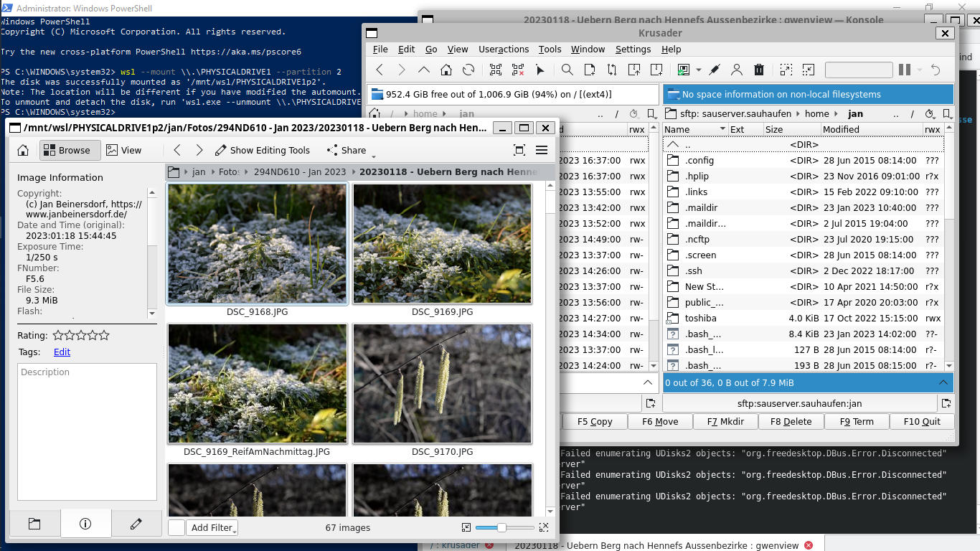Select thumbnail DSC_9170.JPG
Screen dimensions: 980x551
442,392
